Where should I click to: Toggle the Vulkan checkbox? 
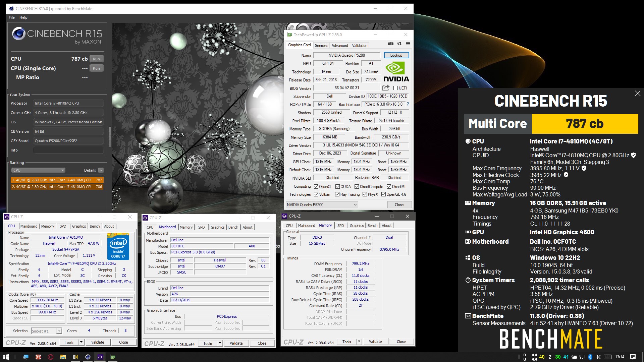pyautogui.click(x=316, y=194)
